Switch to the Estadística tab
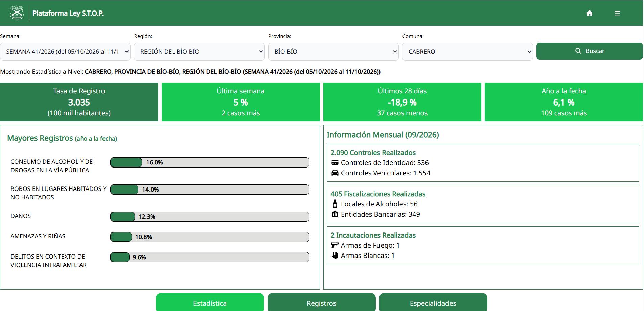Screen dimensions: 644x311 [x=210, y=302]
